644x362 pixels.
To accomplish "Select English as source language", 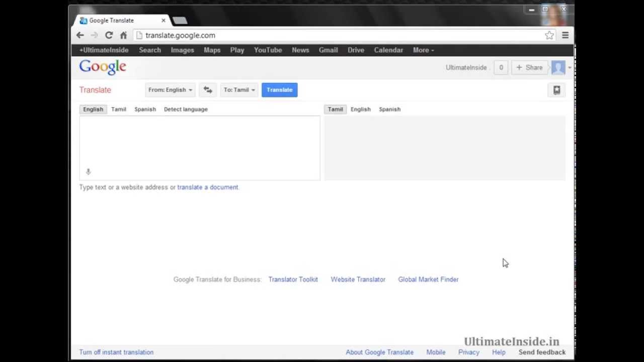I will (x=93, y=109).
